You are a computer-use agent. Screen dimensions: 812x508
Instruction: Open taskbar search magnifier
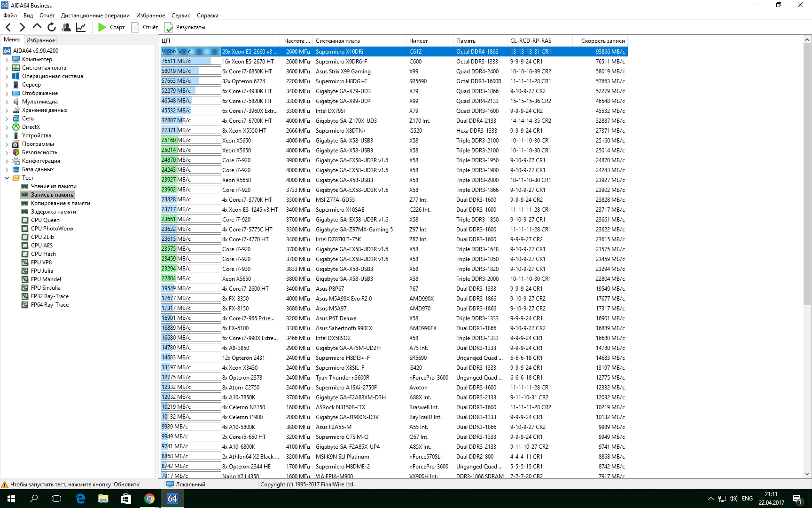tap(34, 499)
